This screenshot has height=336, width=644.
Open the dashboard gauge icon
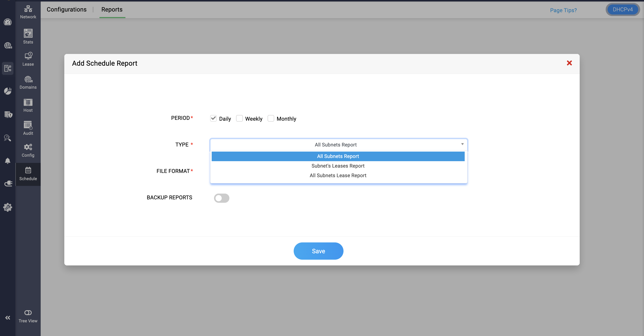(8, 22)
